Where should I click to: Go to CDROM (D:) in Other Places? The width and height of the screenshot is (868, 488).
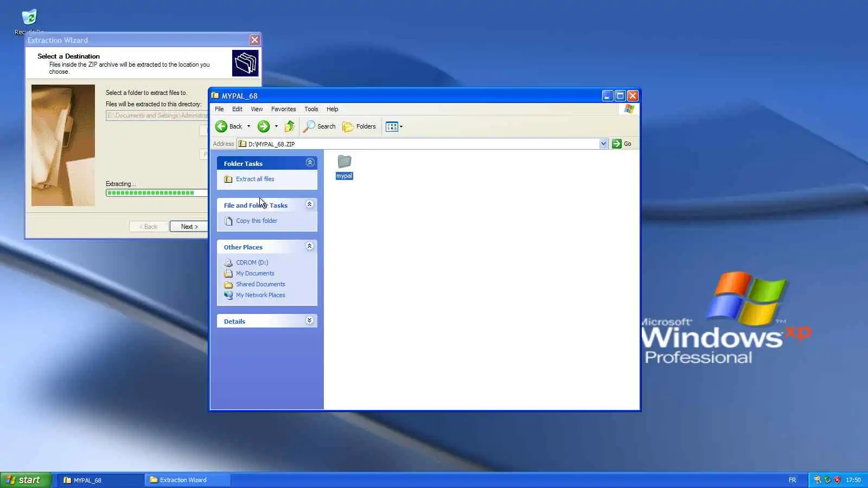(252, 262)
